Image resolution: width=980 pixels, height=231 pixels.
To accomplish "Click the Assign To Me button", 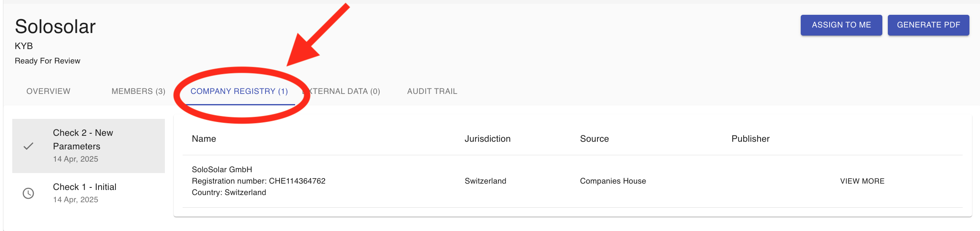I will pos(841,25).
